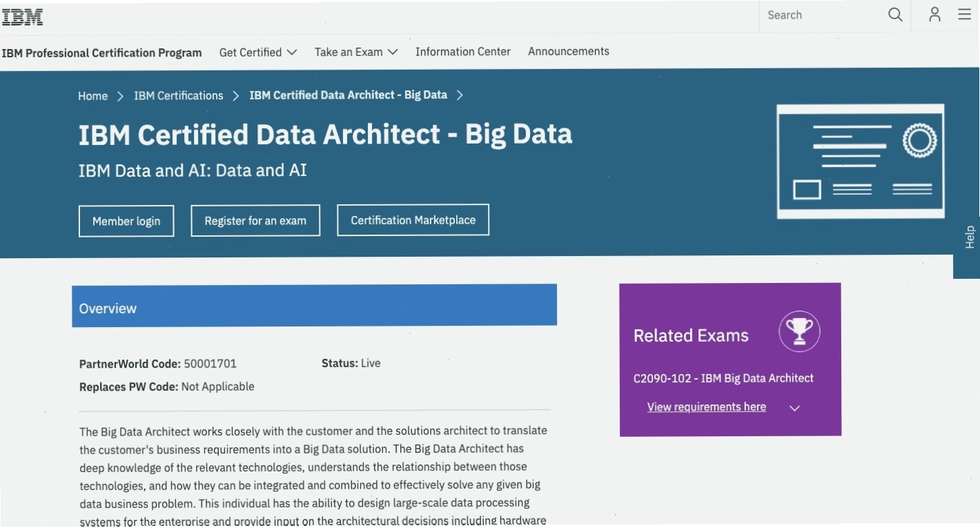Click the Related Exams heading
The width and height of the screenshot is (980, 528).
[x=691, y=335]
